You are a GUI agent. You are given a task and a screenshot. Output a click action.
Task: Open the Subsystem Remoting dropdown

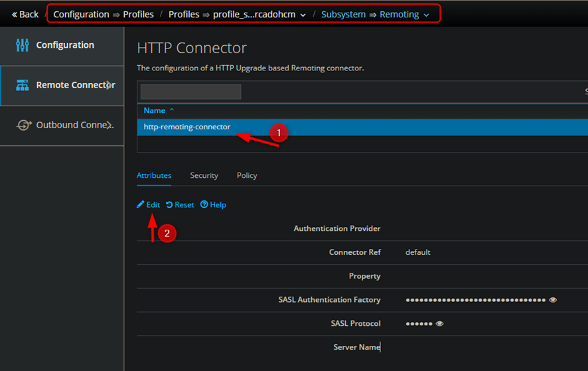pos(426,15)
